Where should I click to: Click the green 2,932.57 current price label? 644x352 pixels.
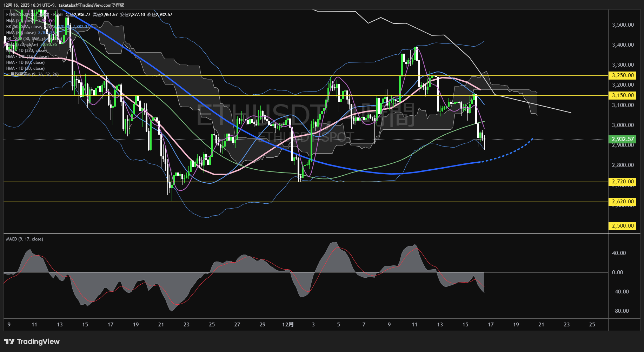pyautogui.click(x=623, y=139)
